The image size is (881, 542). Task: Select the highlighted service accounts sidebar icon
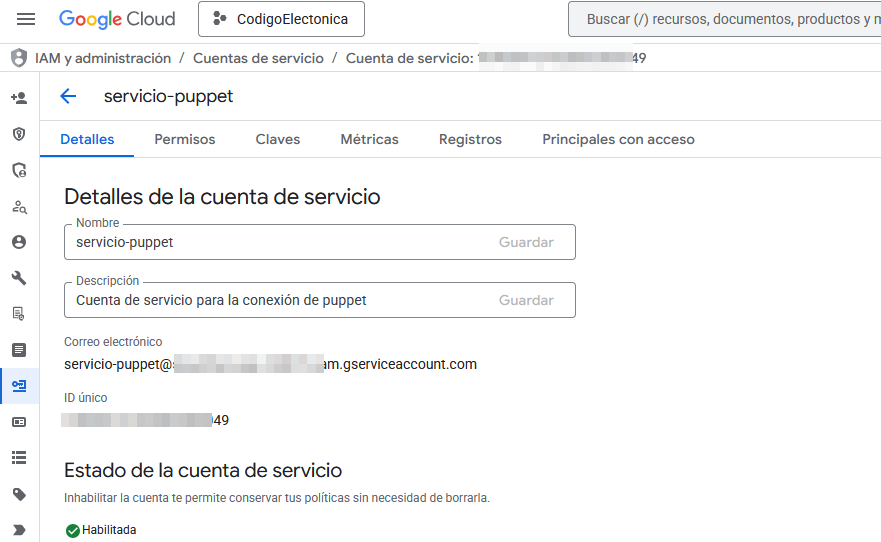(19, 386)
